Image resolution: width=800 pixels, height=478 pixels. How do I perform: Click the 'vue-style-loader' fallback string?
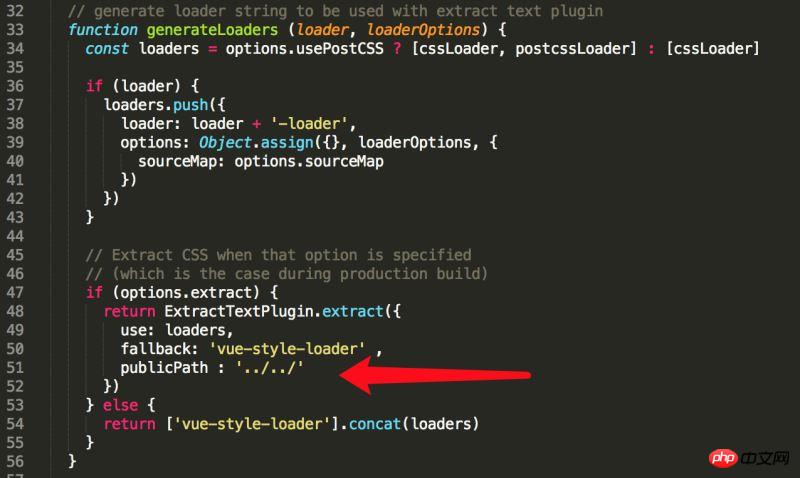click(x=287, y=348)
